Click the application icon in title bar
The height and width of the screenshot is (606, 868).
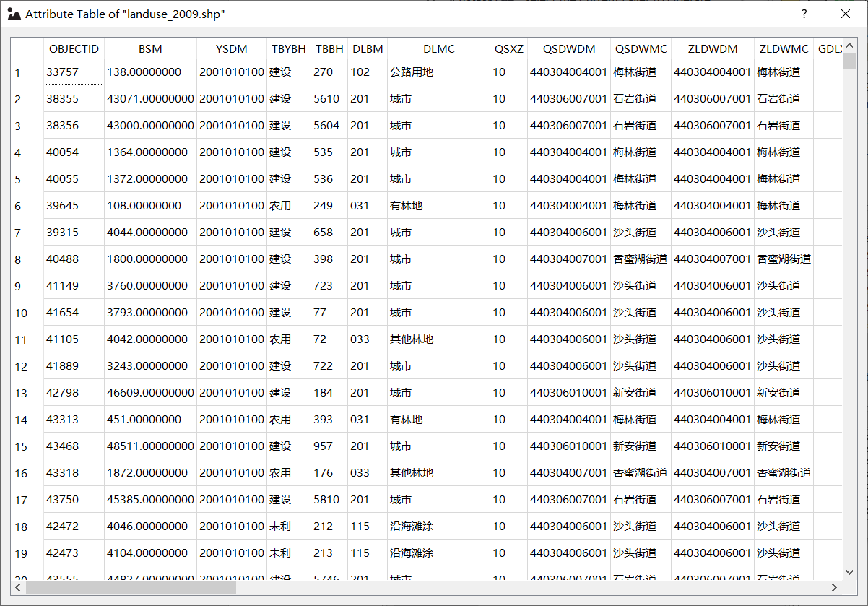pos(14,14)
